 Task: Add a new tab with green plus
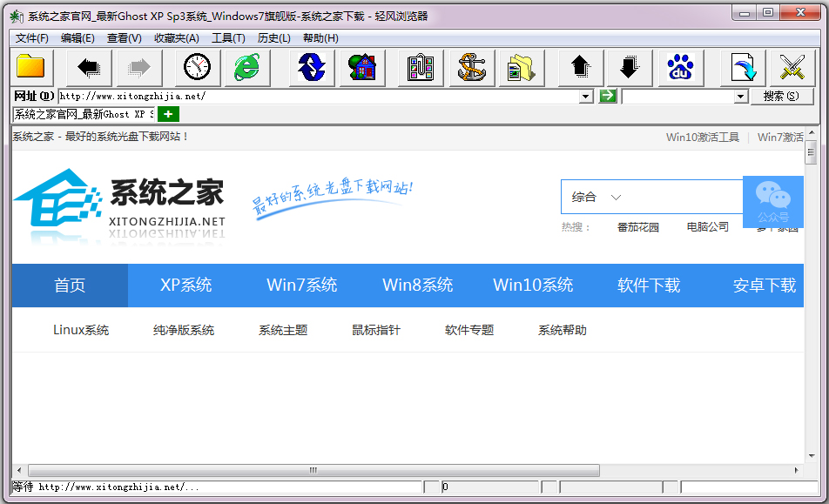(x=169, y=114)
